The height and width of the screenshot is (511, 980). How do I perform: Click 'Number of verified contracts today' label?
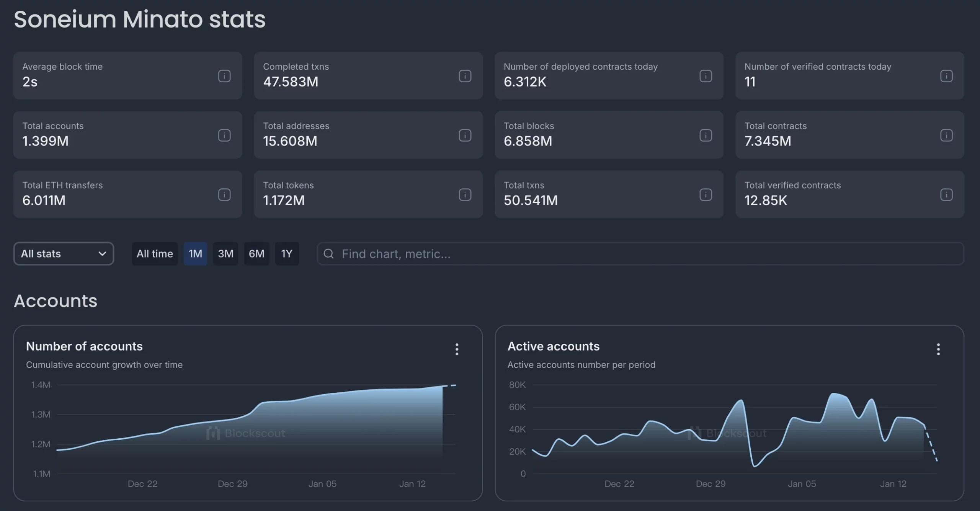click(818, 67)
